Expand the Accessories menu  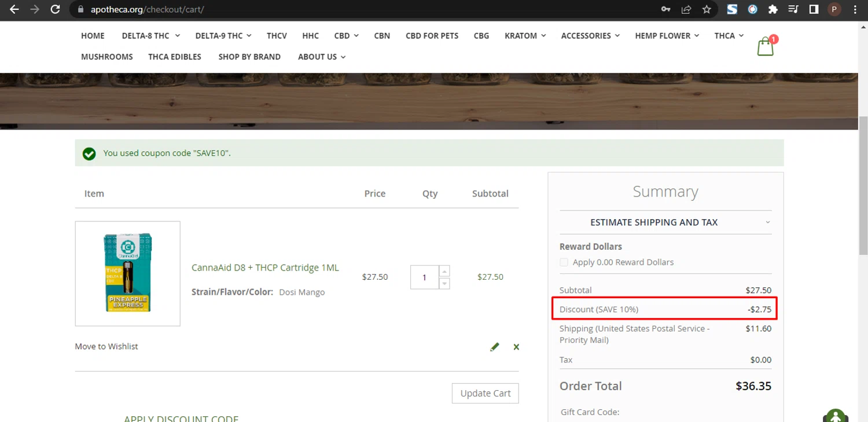(x=590, y=36)
